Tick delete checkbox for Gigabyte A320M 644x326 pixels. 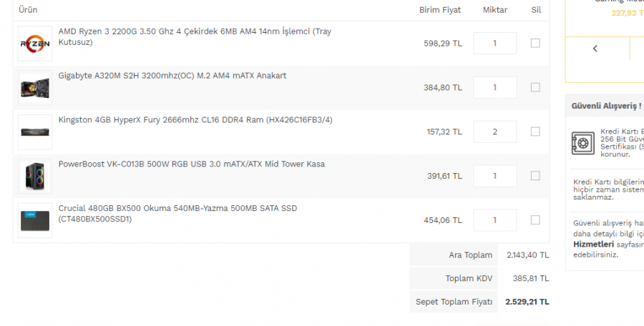click(535, 87)
